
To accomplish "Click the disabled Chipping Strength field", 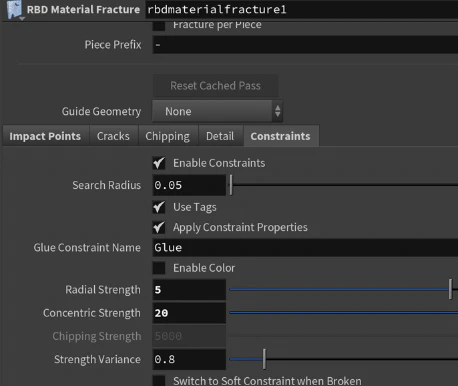I will point(189,336).
